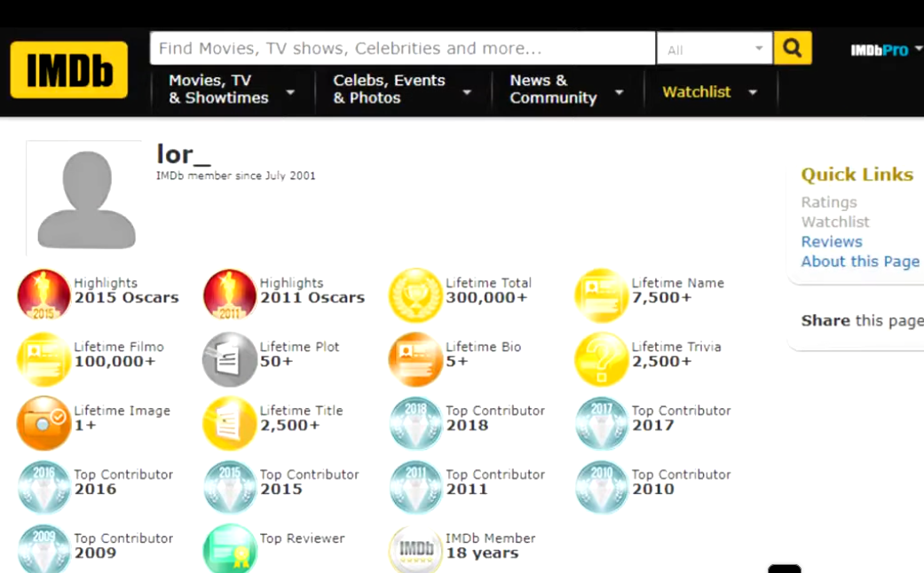
Task: Click the Watchlist nav item
Action: 696,92
